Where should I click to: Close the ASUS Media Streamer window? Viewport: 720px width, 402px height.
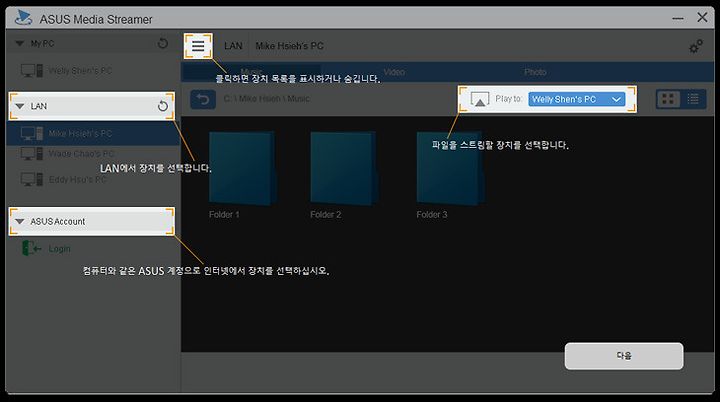point(702,17)
